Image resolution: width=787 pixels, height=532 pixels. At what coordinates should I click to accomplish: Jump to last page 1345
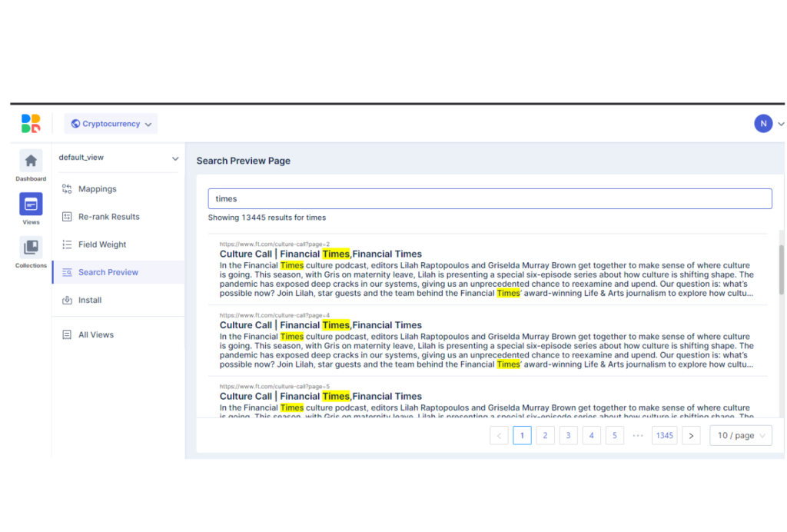pyautogui.click(x=664, y=436)
